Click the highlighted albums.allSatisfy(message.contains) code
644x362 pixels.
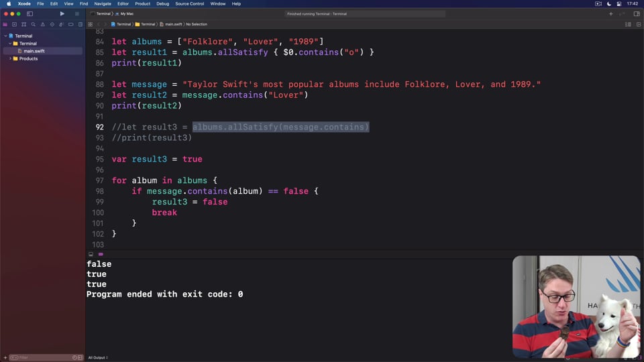pos(281,127)
